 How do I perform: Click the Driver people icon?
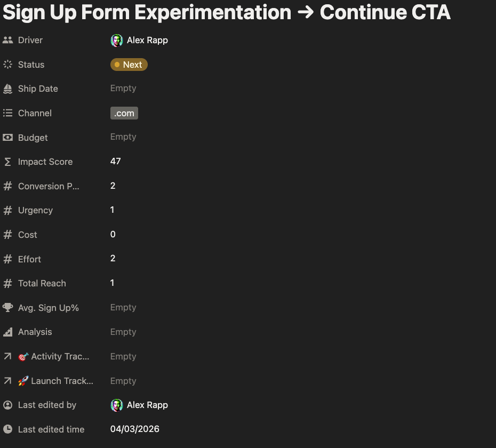pos(7,40)
